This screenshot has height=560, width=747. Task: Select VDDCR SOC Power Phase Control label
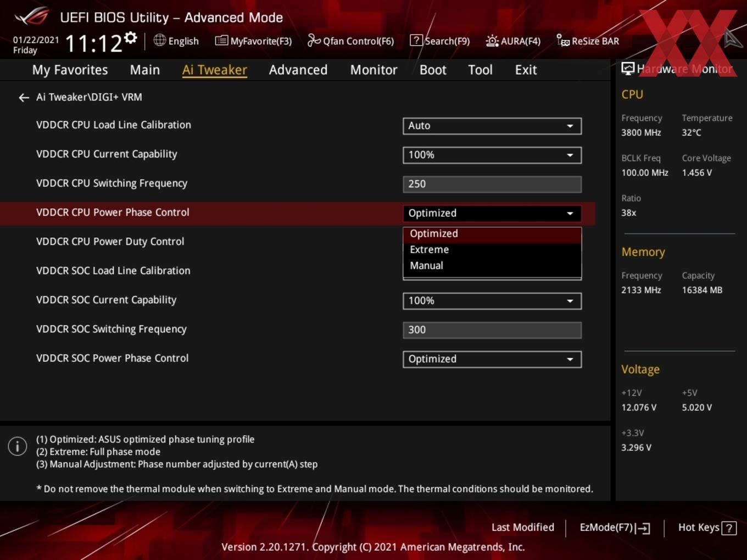(112, 358)
